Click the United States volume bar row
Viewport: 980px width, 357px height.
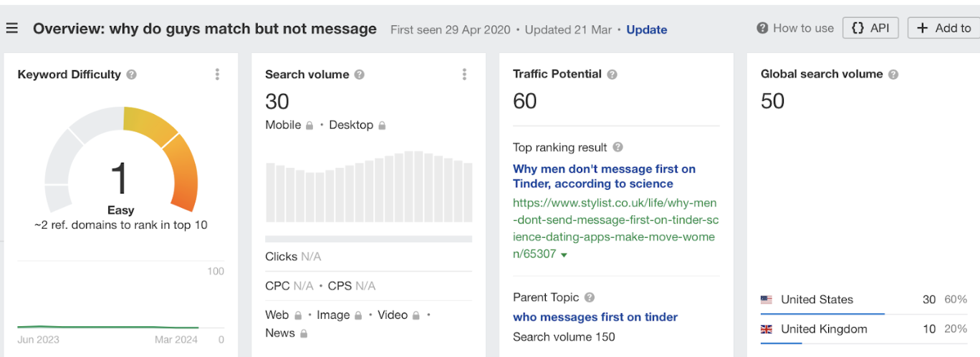point(863,300)
